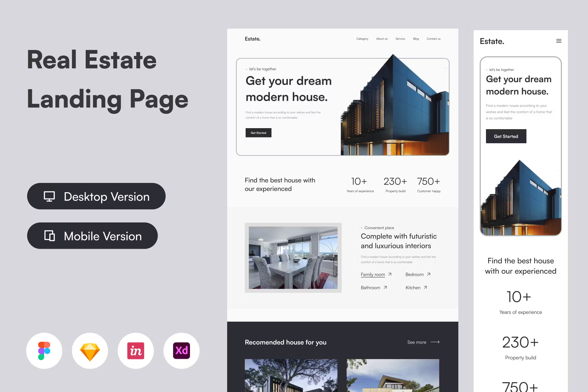This screenshot has height=392, width=588.
Task: Click the Get Started button
Action: coord(258,133)
